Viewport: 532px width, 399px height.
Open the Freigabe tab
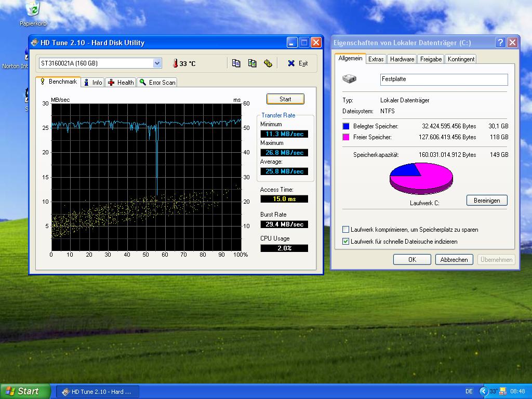click(431, 59)
